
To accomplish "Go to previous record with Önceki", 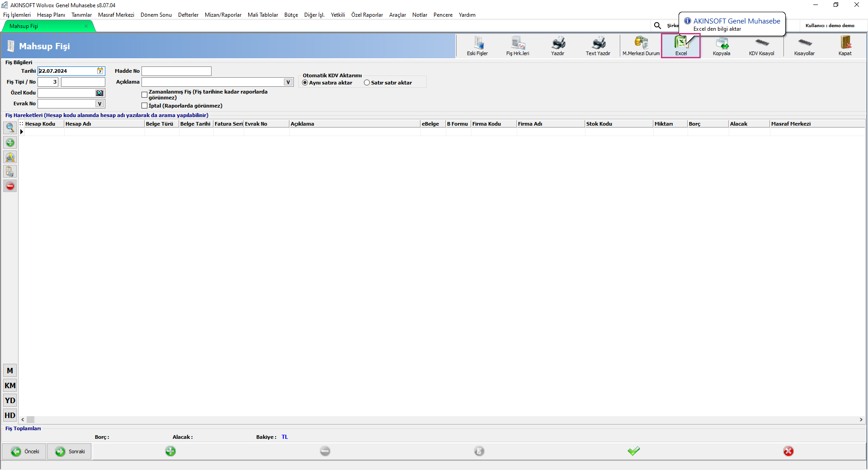I will [x=24, y=451].
